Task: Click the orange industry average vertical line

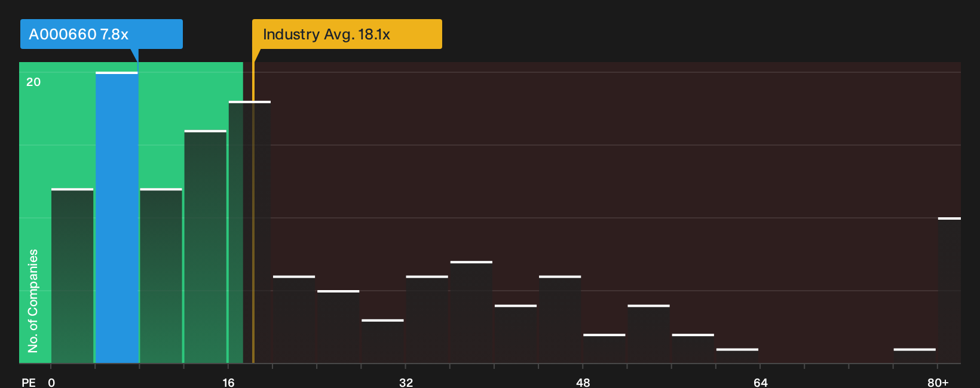Action: click(x=253, y=213)
